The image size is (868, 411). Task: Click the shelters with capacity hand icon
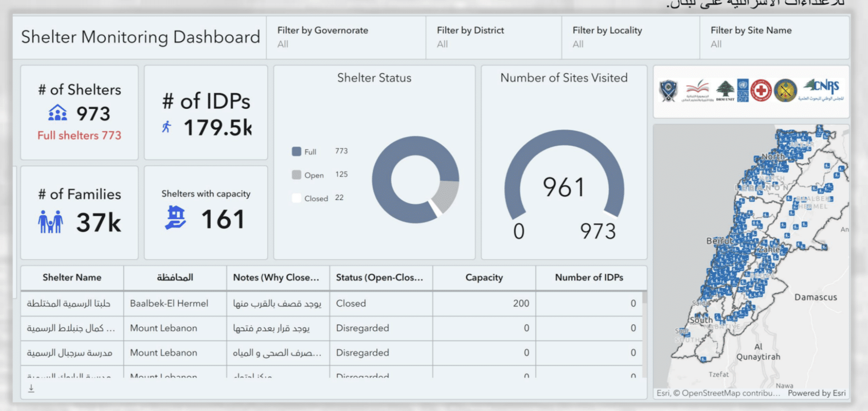[176, 218]
